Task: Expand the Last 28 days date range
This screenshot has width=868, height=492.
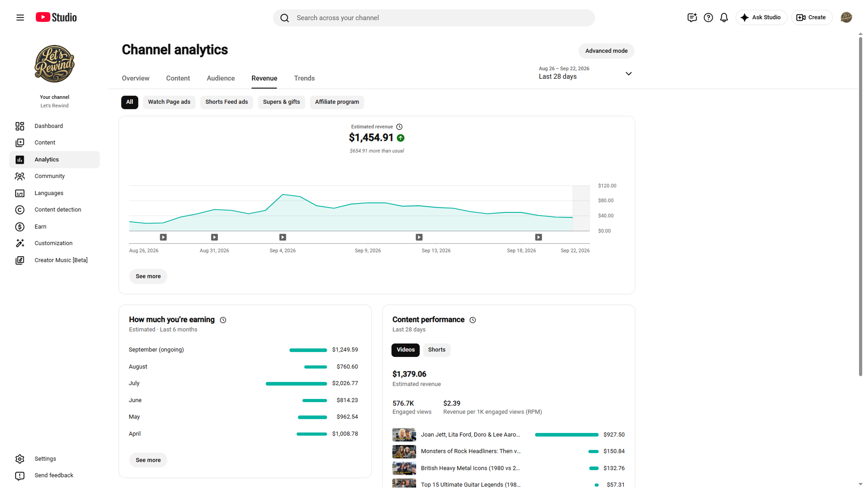Action: pos(585,73)
